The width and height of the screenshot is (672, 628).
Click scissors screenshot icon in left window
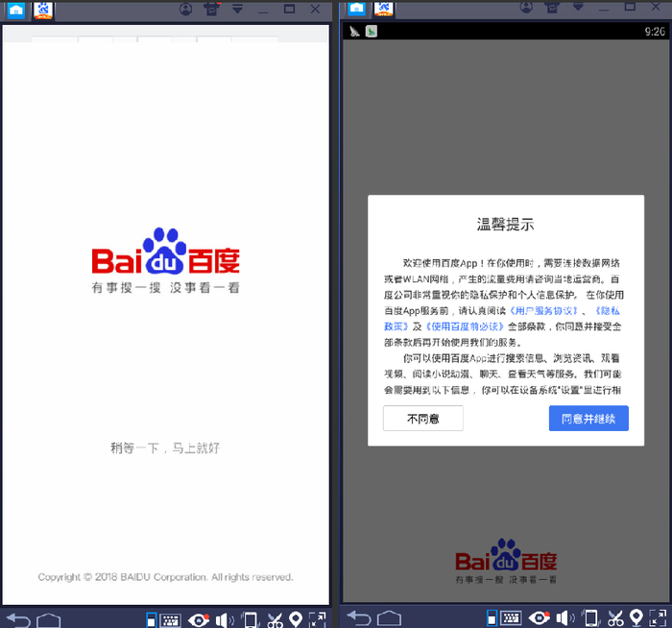coord(275,620)
